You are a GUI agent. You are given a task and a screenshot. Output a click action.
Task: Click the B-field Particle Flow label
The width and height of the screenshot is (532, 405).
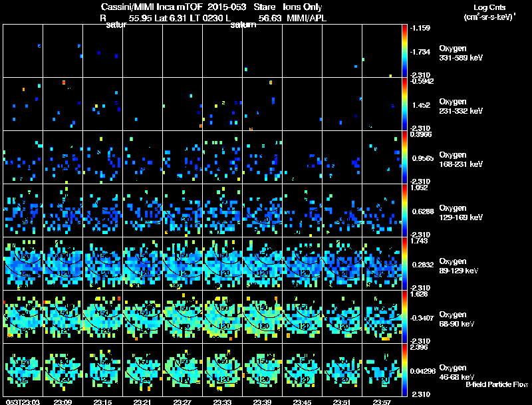tap(497, 384)
